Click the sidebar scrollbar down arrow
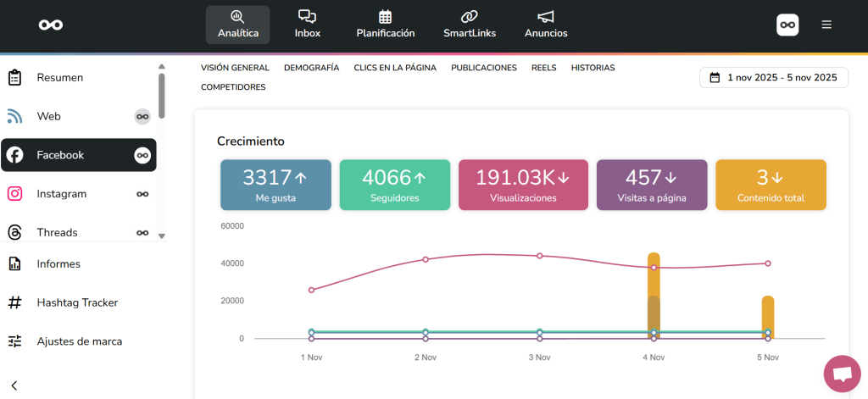 click(161, 236)
